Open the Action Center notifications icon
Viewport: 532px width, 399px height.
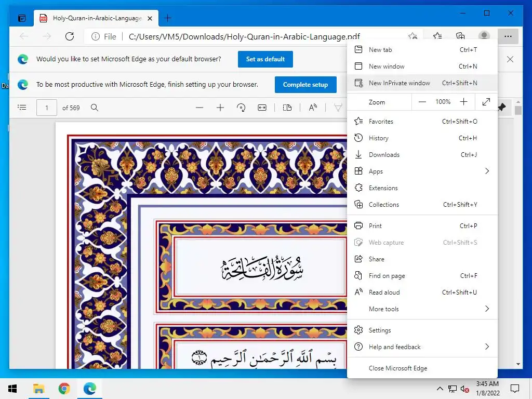tap(515, 389)
